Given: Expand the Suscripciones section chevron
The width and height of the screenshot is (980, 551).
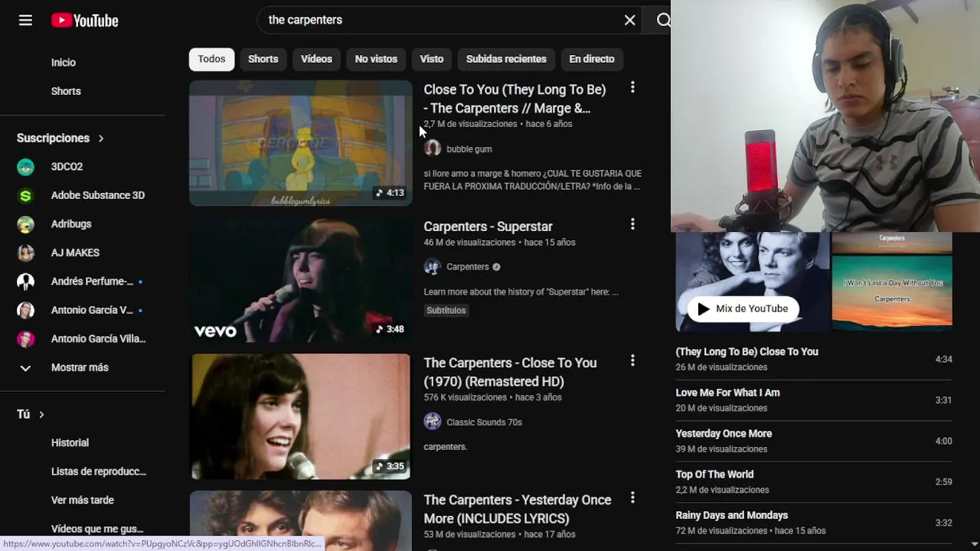Looking at the screenshot, I should 100,139.
